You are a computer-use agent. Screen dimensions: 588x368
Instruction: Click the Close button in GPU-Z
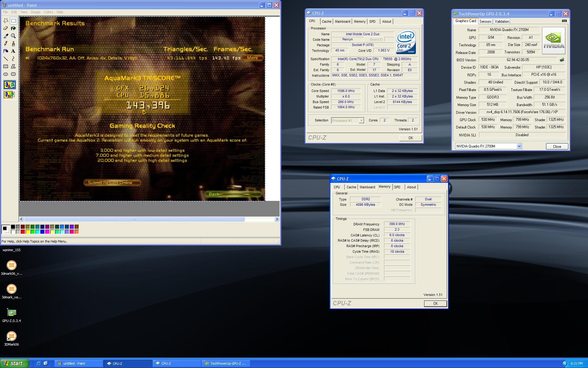557,147
